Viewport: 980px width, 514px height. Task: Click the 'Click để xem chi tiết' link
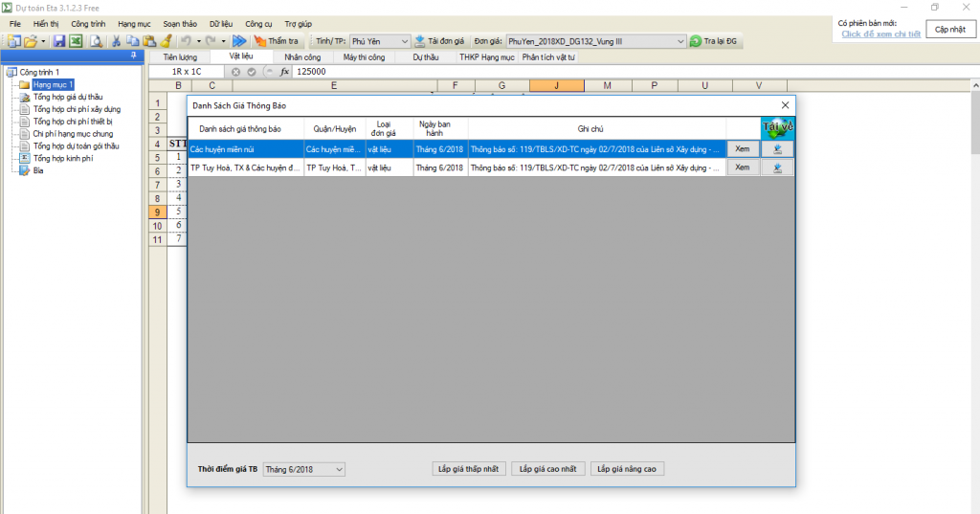click(x=880, y=34)
